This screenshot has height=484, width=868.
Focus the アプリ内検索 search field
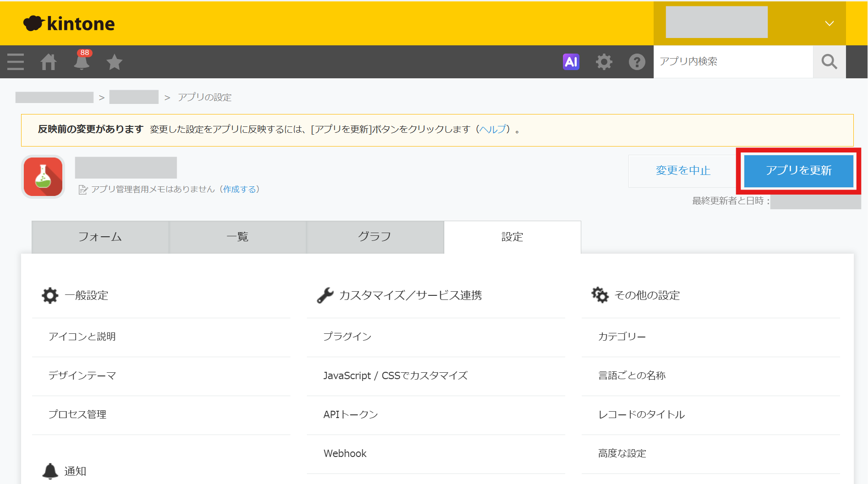point(733,62)
